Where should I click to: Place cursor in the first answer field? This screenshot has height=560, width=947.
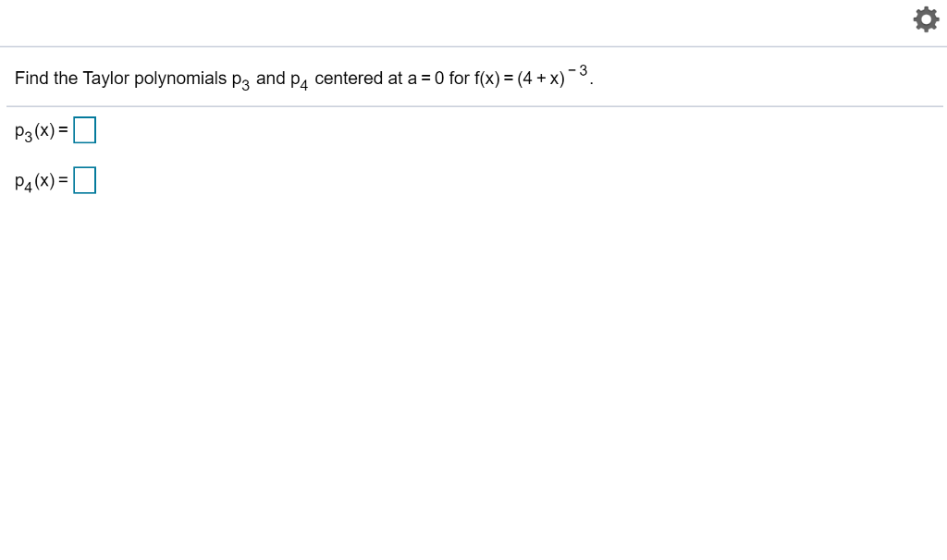coord(84,130)
